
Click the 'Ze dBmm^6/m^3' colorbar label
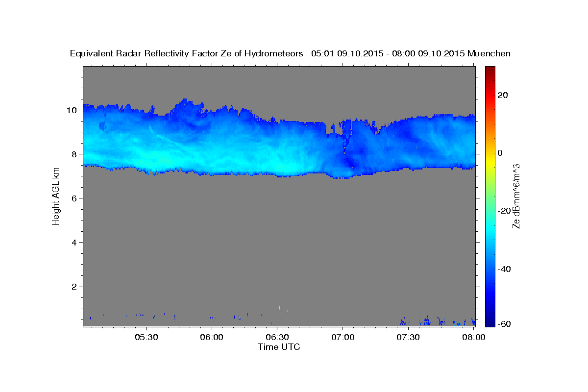point(516,196)
